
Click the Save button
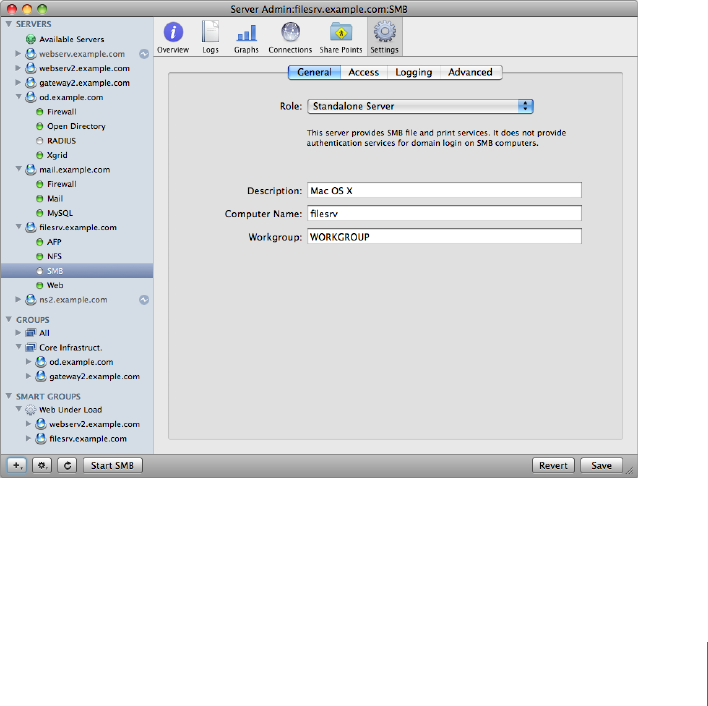click(x=601, y=465)
